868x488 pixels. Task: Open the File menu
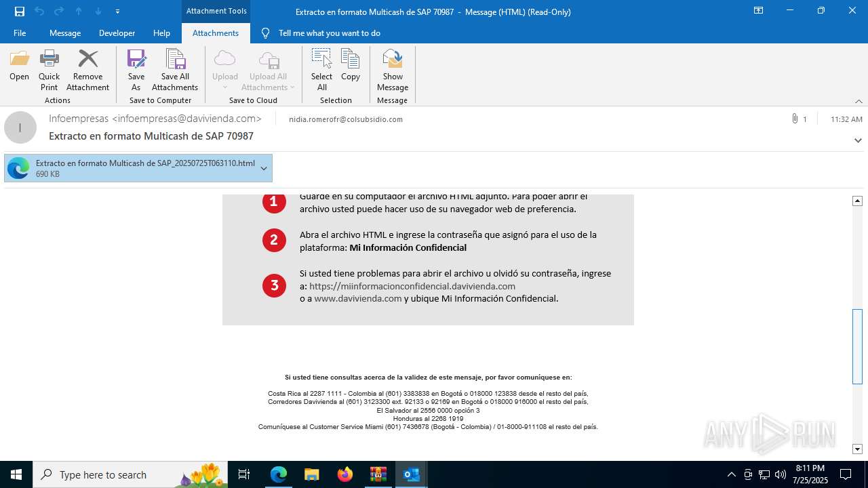click(x=20, y=33)
